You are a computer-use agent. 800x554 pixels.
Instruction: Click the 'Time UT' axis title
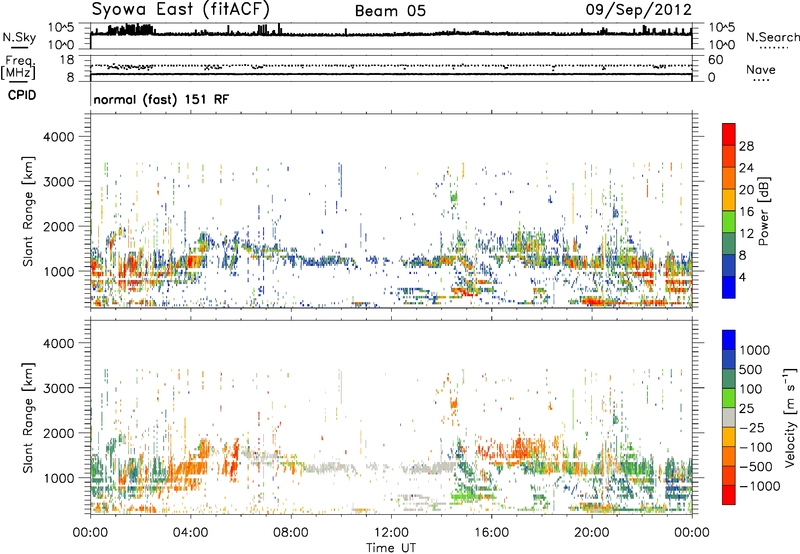tap(391, 548)
